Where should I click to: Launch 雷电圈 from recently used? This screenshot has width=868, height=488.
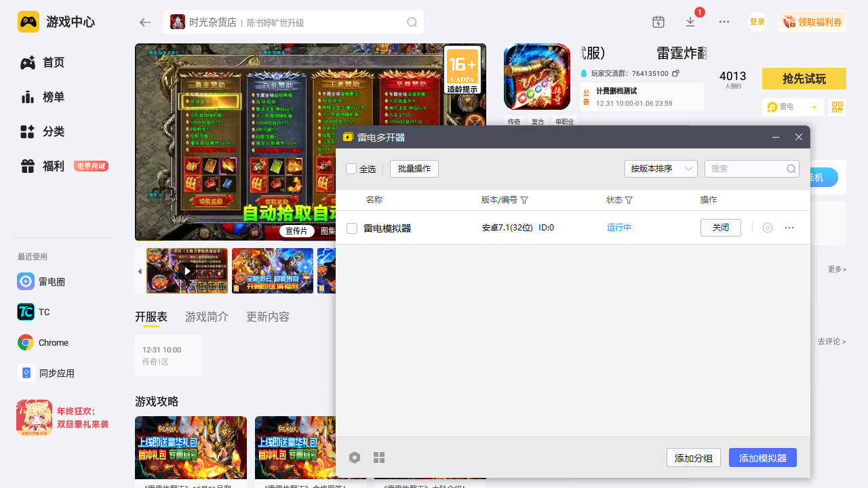(41, 281)
